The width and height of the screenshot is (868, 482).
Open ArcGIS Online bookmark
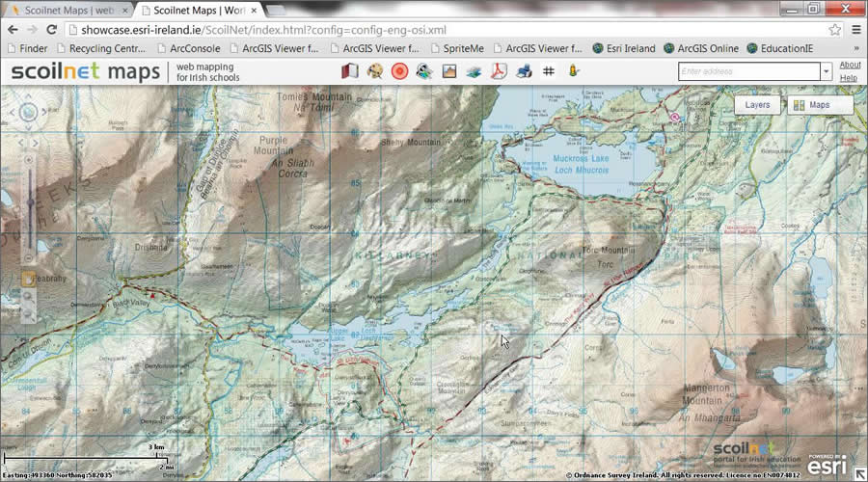[x=701, y=49]
